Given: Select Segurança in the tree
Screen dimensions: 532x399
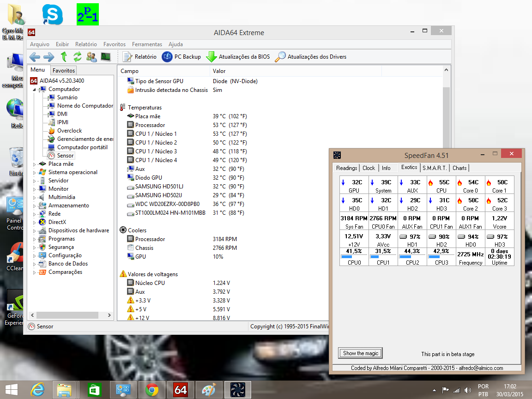Looking at the screenshot, I should (61, 247).
